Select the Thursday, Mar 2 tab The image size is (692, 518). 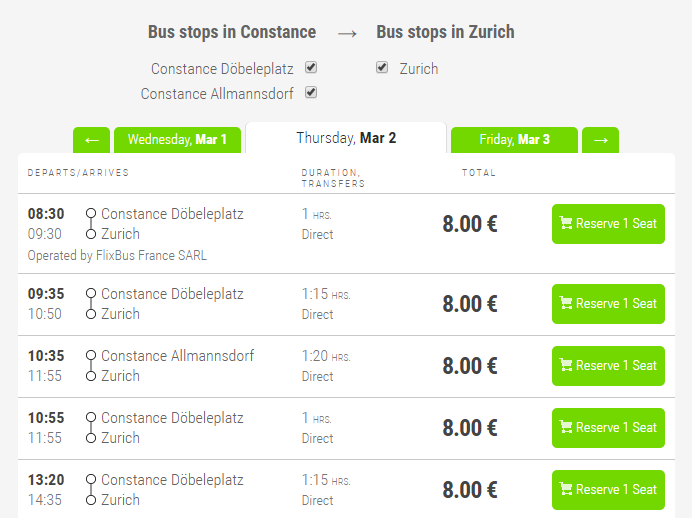click(x=346, y=138)
